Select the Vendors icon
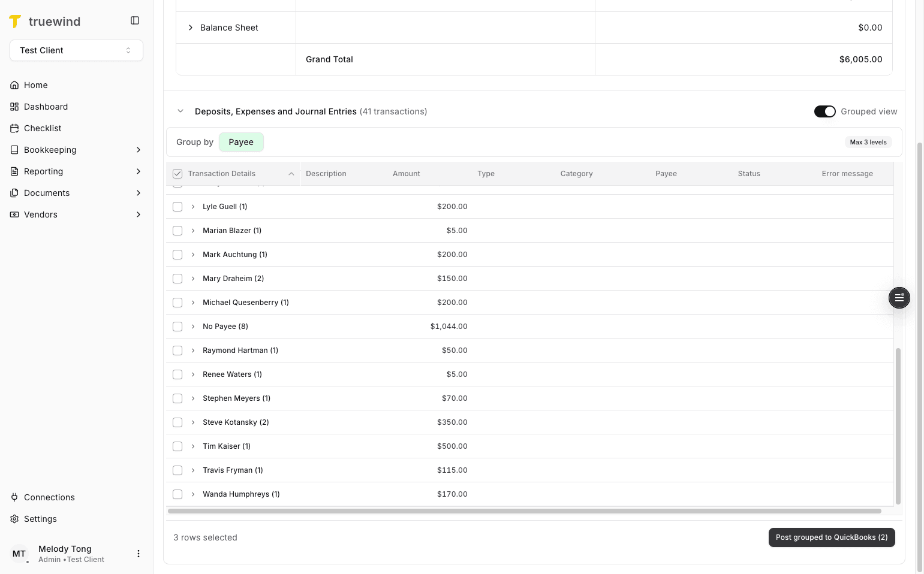The image size is (924, 574). [14, 214]
